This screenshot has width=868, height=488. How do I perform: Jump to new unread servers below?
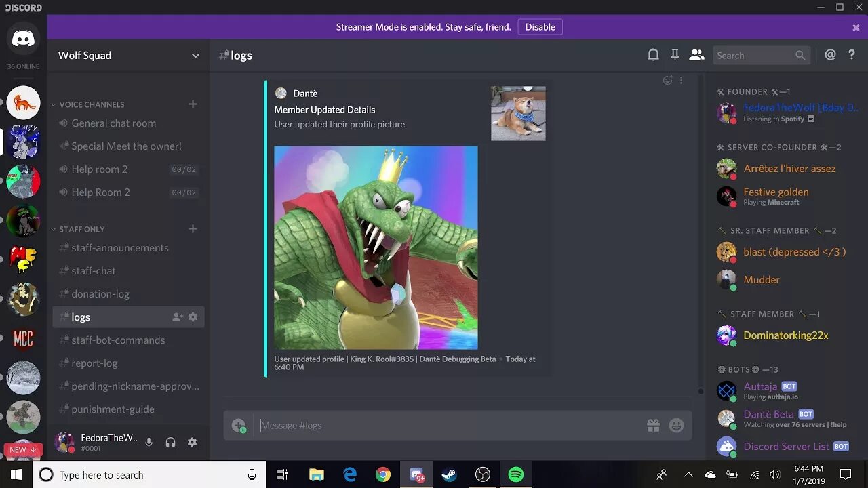(x=23, y=449)
